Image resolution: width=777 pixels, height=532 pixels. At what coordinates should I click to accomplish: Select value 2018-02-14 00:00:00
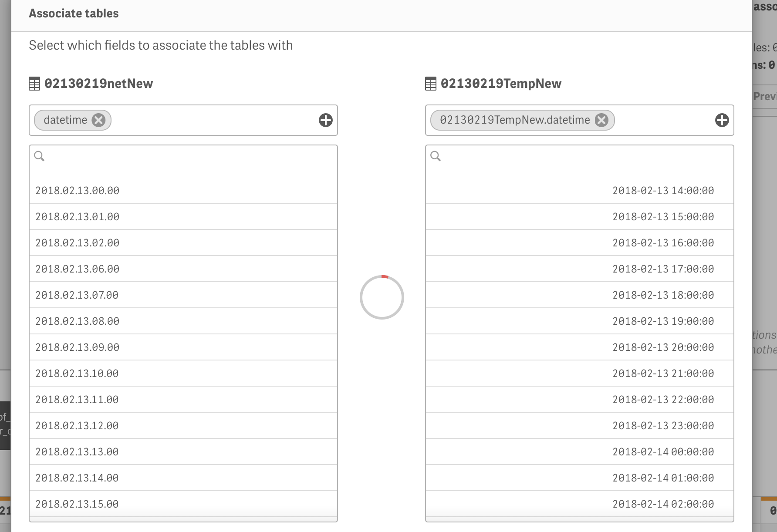580,452
